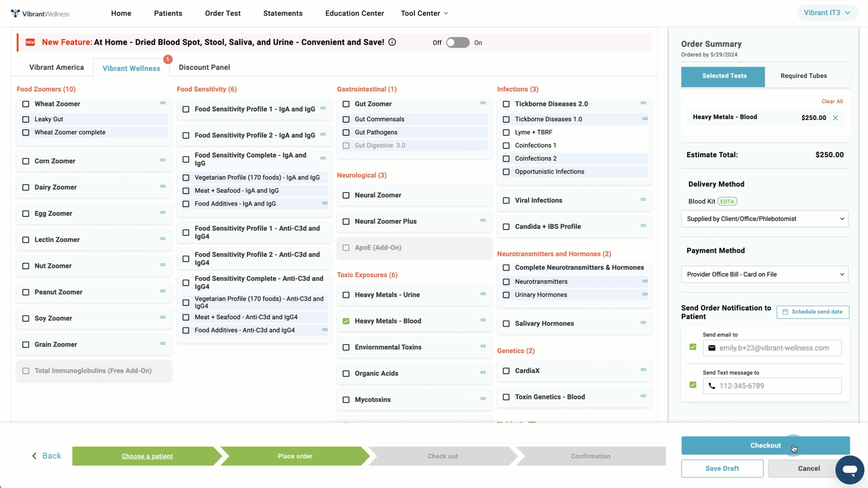The width and height of the screenshot is (868, 488).
Task: Click link icon next to Lectin Zoomer
Action: coord(163,239)
